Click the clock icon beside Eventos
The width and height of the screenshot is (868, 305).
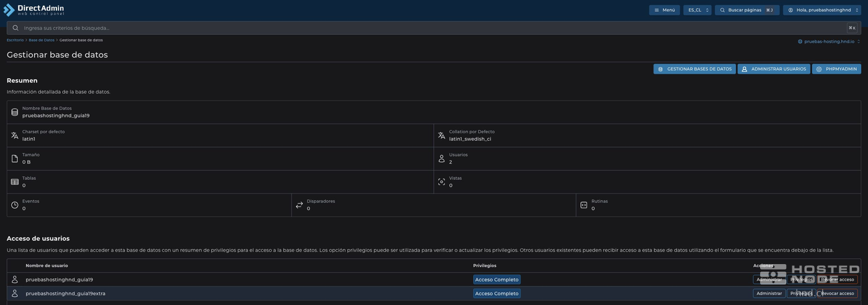15,205
